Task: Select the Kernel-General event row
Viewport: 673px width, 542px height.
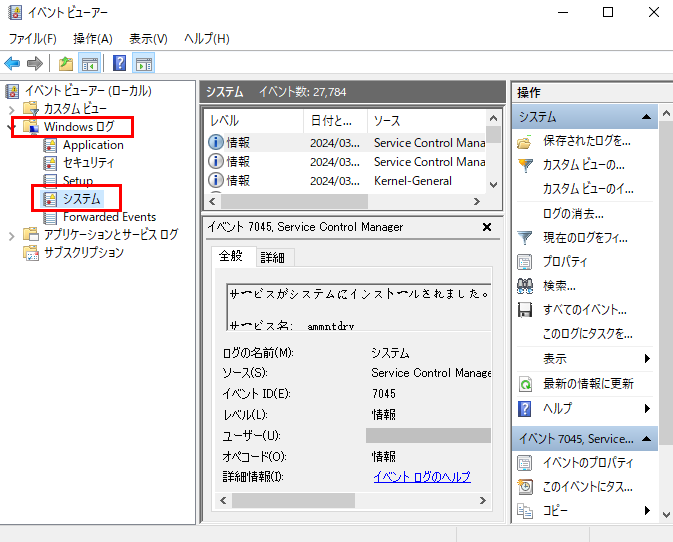Action: point(346,181)
